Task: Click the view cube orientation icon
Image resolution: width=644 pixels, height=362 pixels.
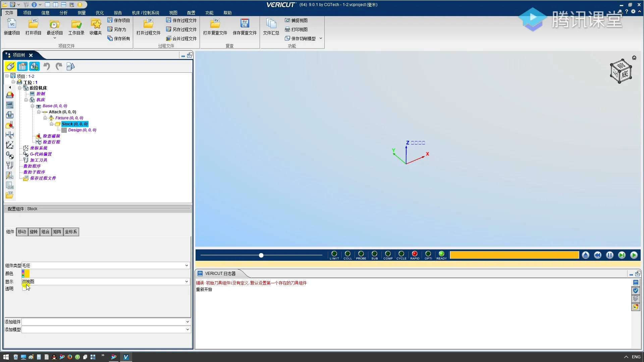Action: pos(621,71)
